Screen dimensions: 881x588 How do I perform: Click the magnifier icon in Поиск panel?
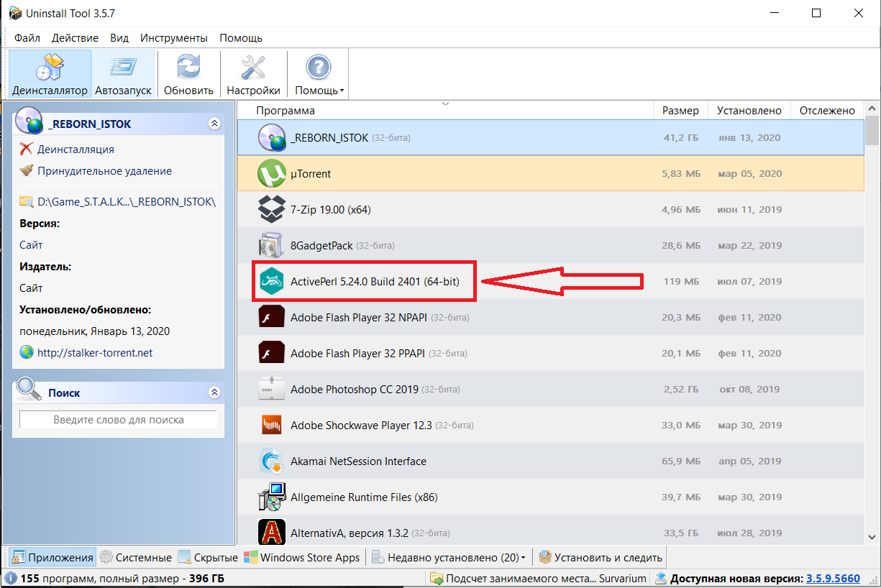coord(29,389)
